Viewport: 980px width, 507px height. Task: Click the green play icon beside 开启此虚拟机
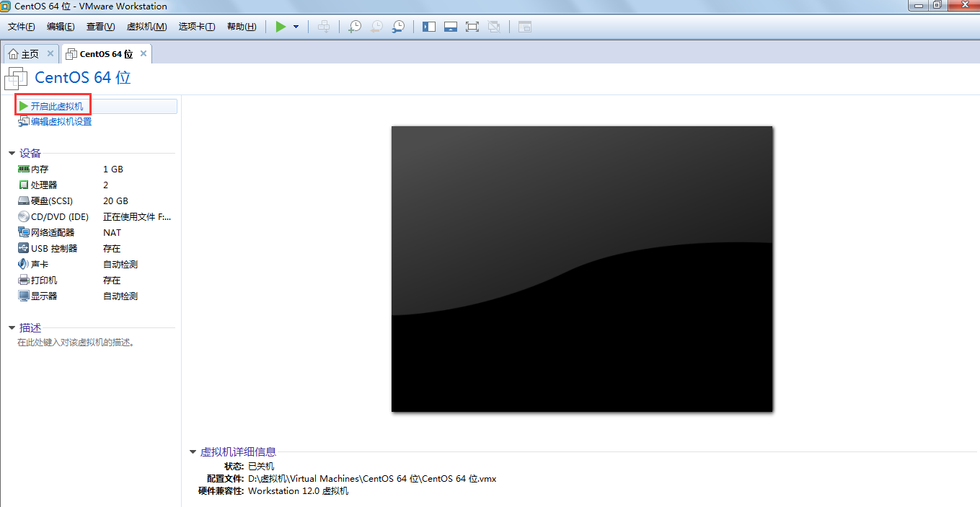coord(24,106)
